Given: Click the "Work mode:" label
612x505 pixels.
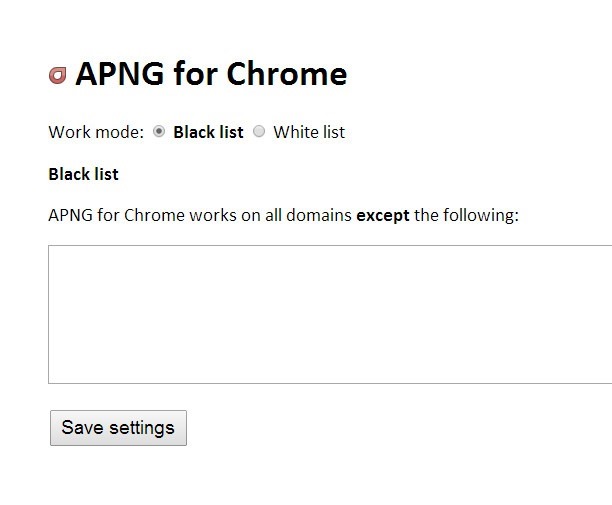Looking at the screenshot, I should tap(96, 132).
